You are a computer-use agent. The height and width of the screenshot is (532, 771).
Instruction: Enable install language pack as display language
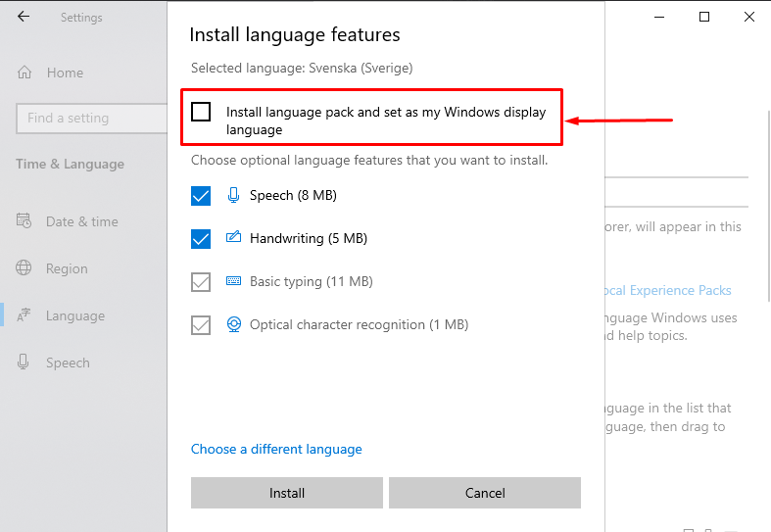pyautogui.click(x=202, y=112)
